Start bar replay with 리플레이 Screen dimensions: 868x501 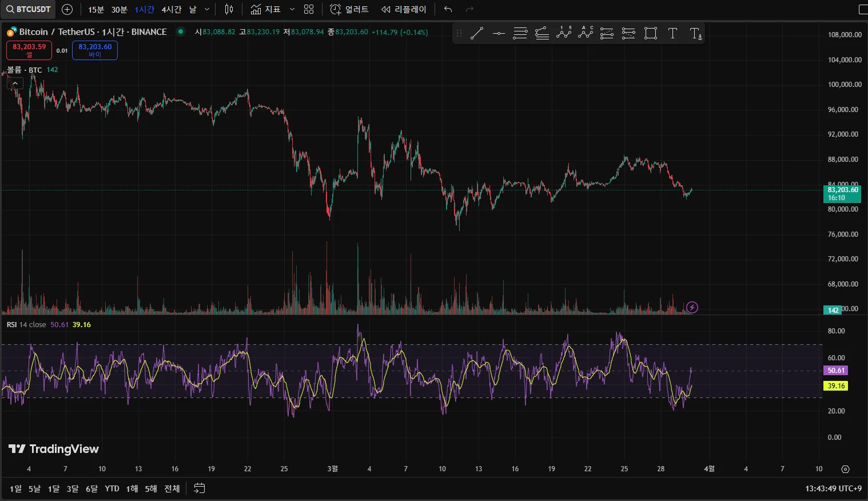tap(404, 9)
